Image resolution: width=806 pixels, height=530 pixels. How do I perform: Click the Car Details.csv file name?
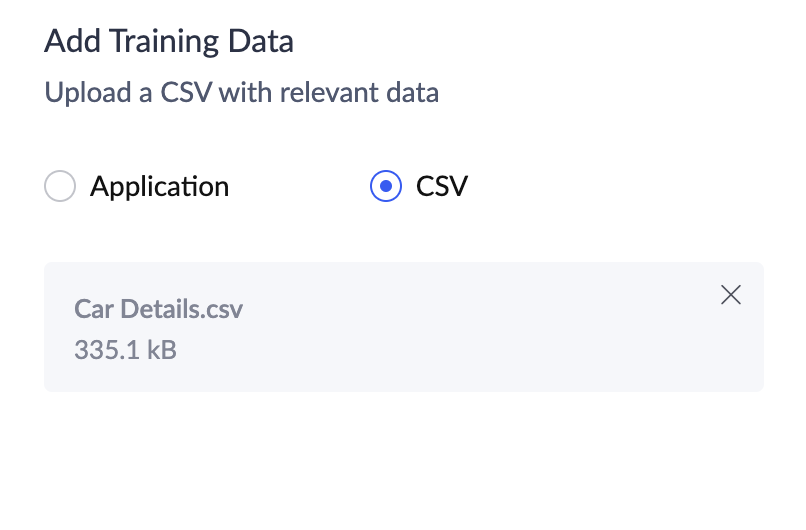[x=158, y=308]
